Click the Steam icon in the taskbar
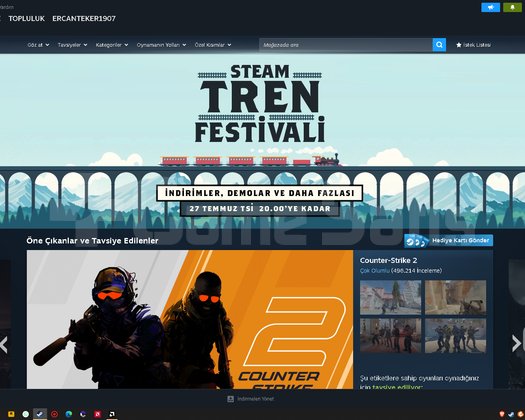 40,414
